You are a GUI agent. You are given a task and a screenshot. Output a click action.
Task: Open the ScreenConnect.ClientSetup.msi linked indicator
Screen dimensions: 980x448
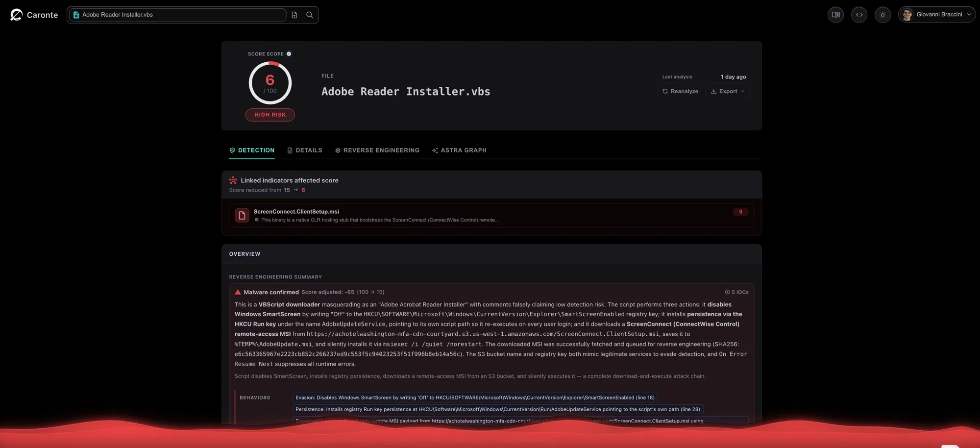tap(491, 215)
